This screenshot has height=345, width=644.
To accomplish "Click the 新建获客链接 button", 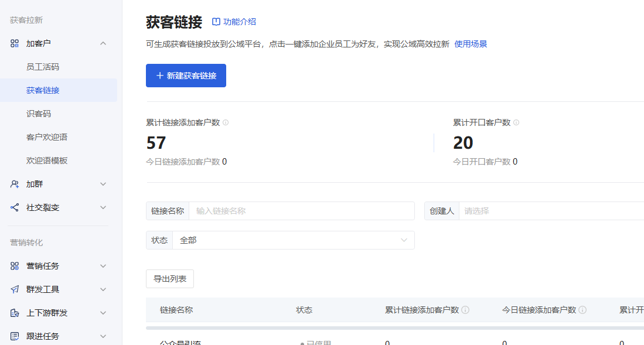I will coord(186,76).
